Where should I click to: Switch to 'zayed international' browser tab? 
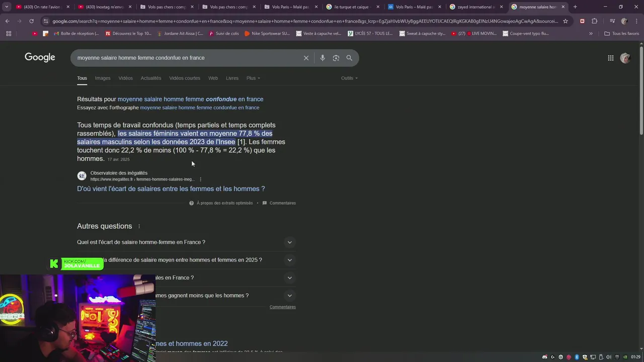[476, 7]
